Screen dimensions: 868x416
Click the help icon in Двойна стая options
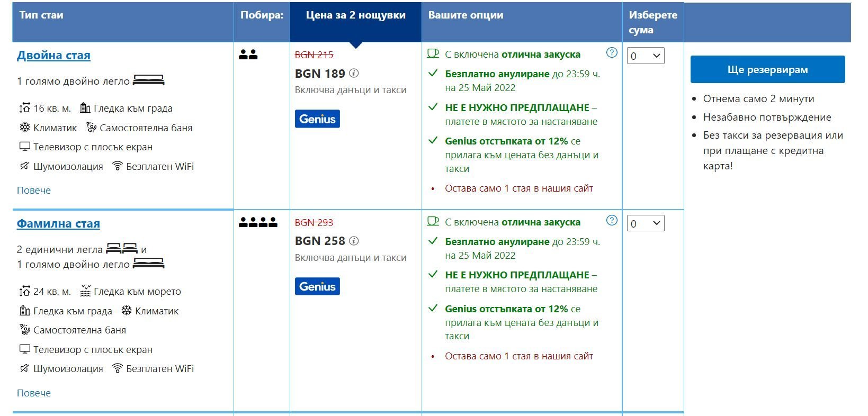[612, 52]
